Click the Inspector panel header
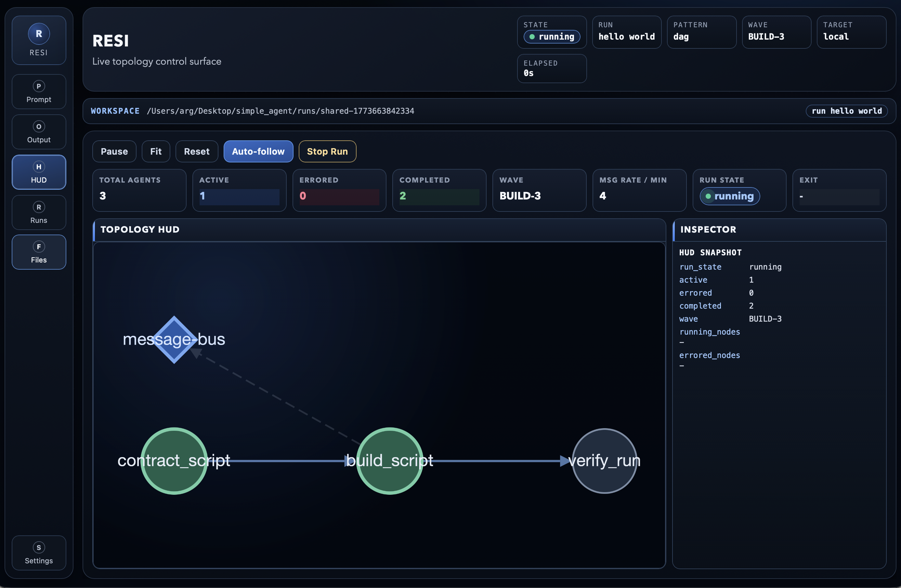Image resolution: width=901 pixels, height=588 pixels. pos(708,229)
